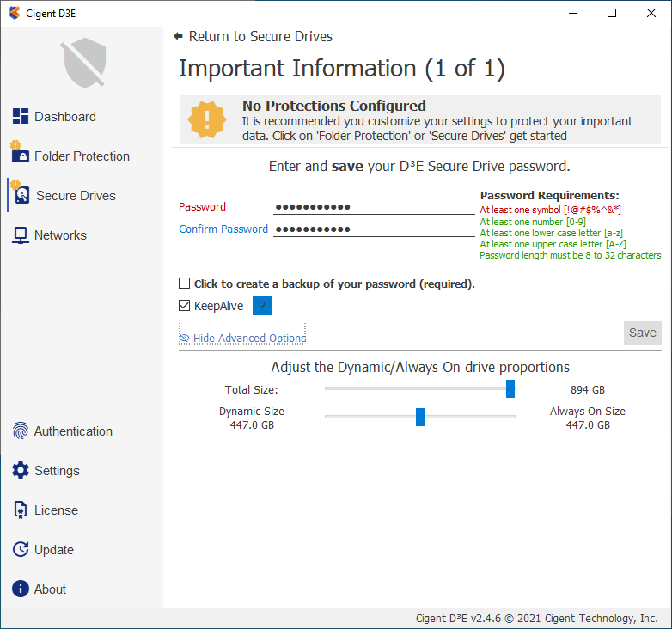Click the crossed-out shield status icon
Viewport: 672px width, 629px height.
click(x=84, y=63)
